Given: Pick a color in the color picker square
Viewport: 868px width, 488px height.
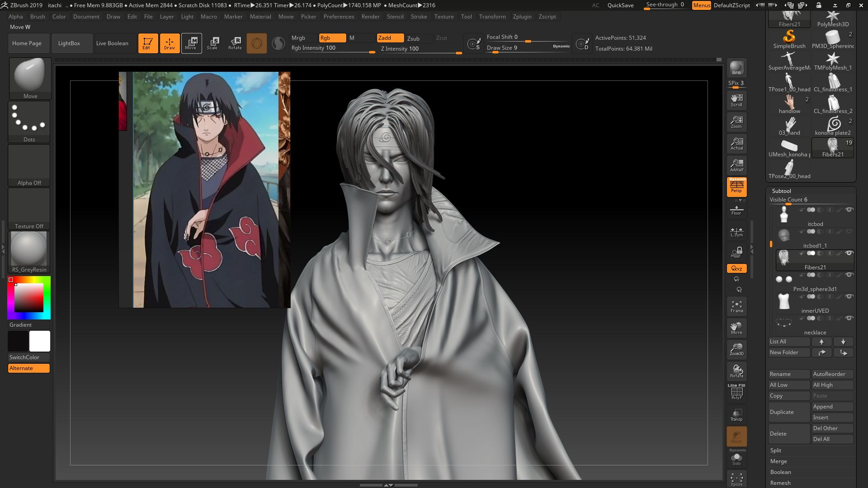Looking at the screenshot, I should click(29, 297).
